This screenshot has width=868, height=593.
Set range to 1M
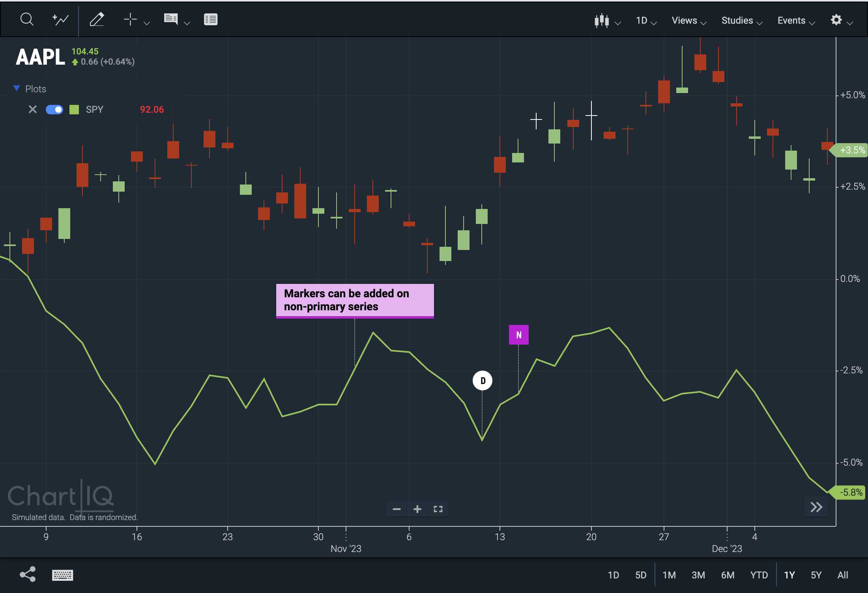669,575
